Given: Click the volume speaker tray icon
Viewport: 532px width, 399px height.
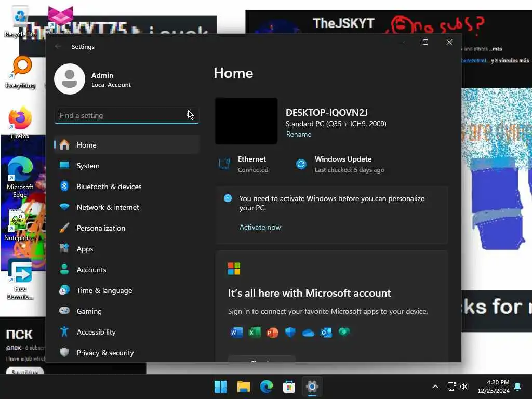Looking at the screenshot, I should coord(464,387).
